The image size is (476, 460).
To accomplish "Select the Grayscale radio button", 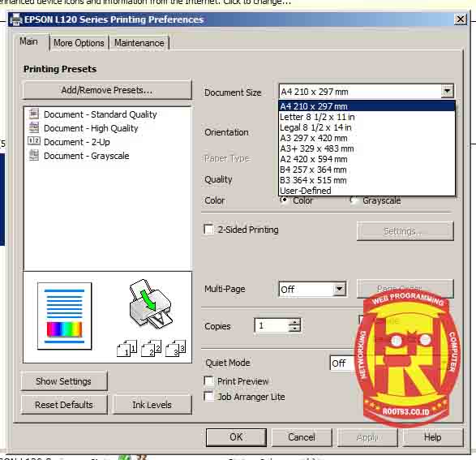I will (354, 200).
